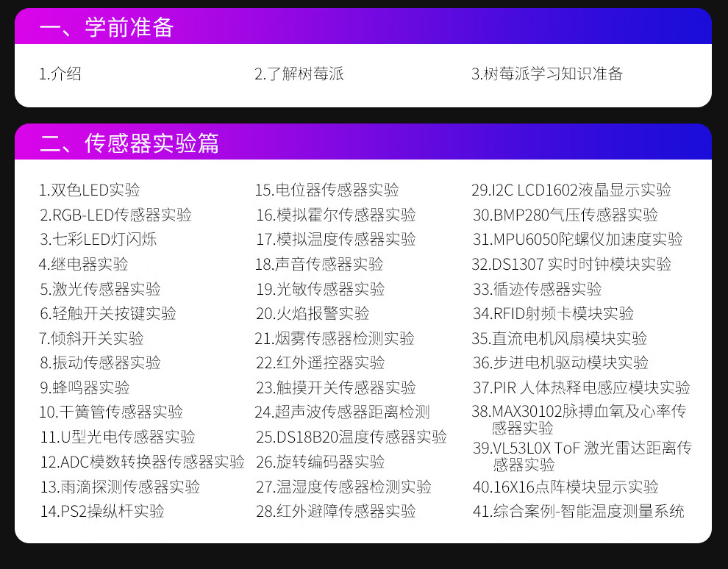Click '1.双色LED实验'

[x=90, y=190]
